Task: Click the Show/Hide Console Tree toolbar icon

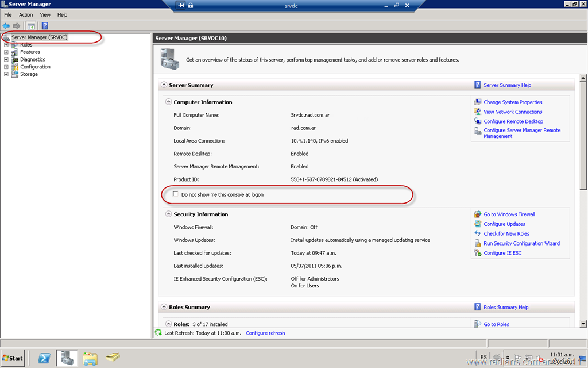Action: click(31, 26)
